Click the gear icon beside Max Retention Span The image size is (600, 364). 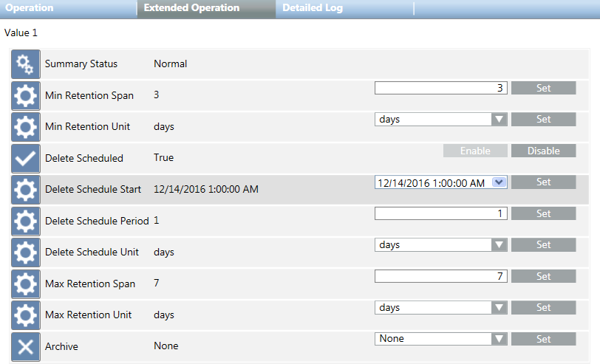(x=26, y=284)
